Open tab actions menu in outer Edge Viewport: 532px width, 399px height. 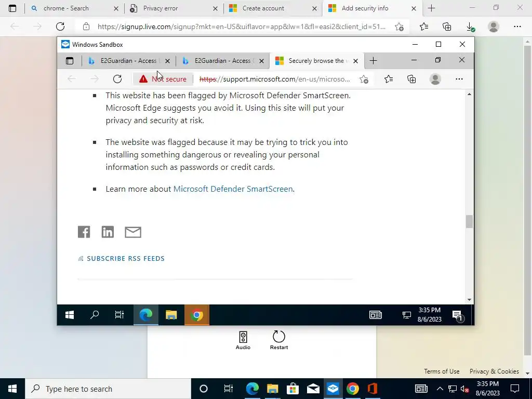click(12, 8)
